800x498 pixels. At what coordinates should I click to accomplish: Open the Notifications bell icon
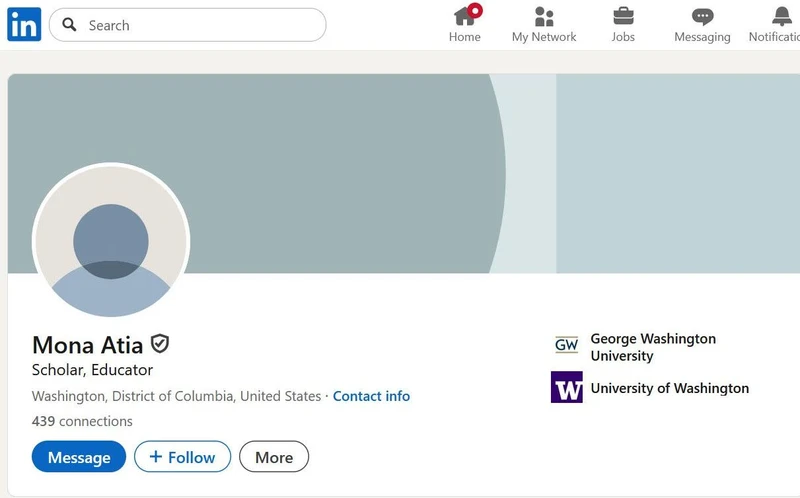click(782, 16)
